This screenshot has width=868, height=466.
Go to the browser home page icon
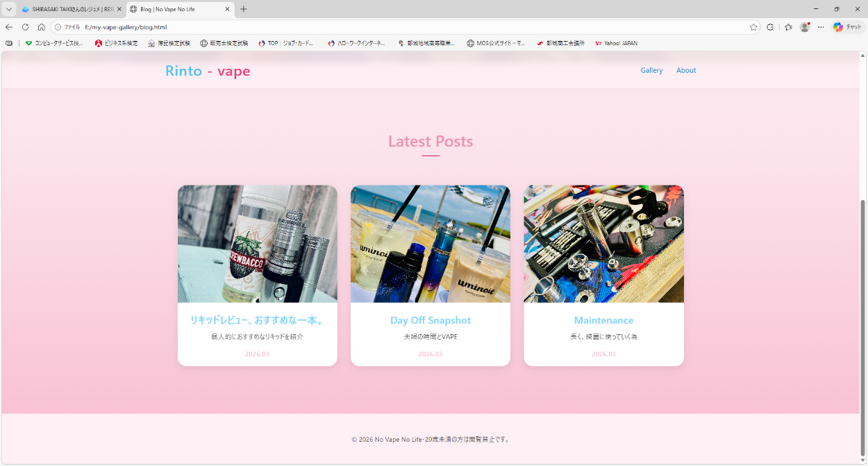pyautogui.click(x=42, y=27)
